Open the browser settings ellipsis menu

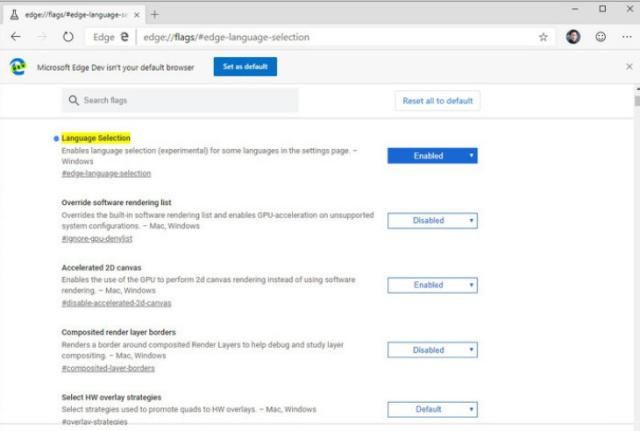628,36
